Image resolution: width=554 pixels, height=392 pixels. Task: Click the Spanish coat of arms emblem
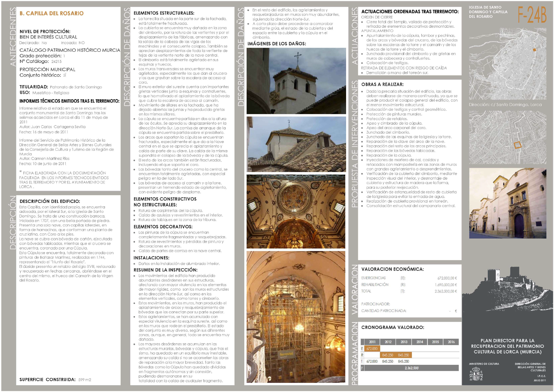pos(476,374)
